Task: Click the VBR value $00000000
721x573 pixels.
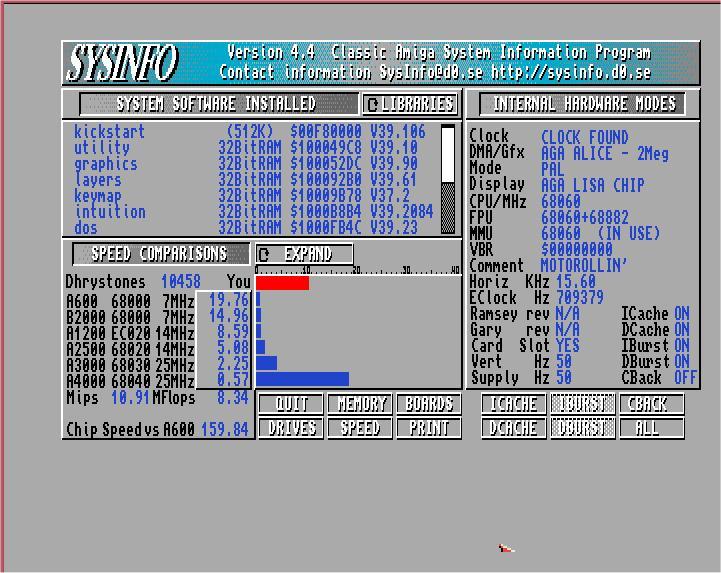Action: pos(577,249)
